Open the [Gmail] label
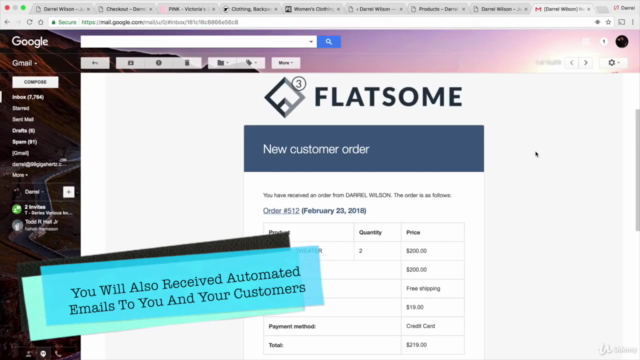This screenshot has width=640, height=360. click(20, 153)
